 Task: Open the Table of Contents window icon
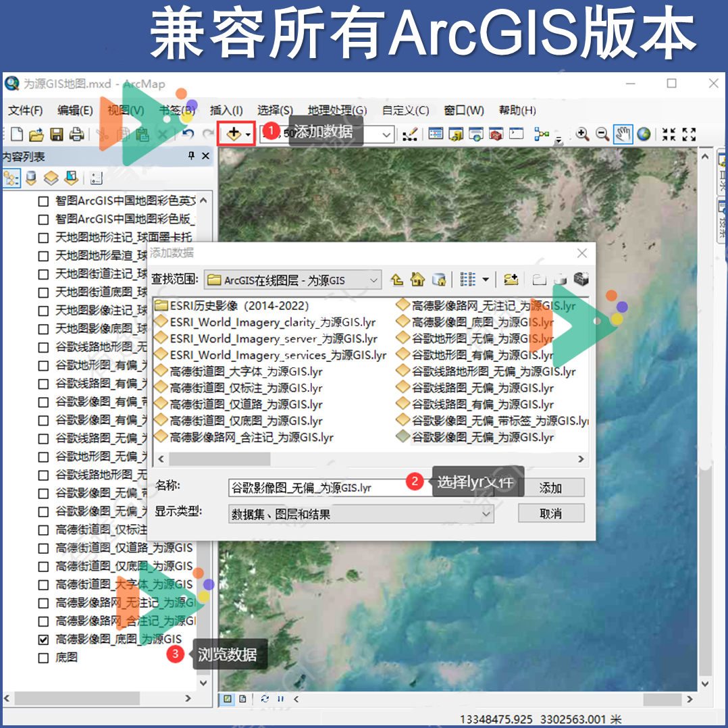[436, 134]
